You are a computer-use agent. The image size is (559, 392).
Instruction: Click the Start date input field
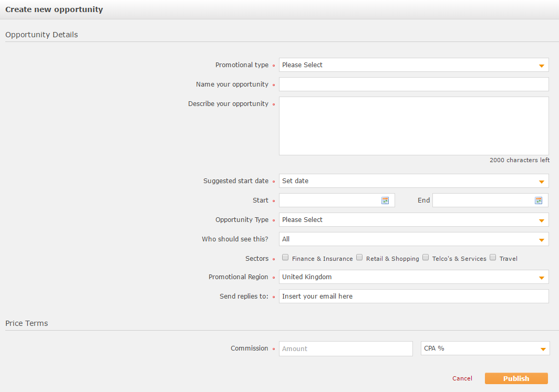tap(328, 200)
